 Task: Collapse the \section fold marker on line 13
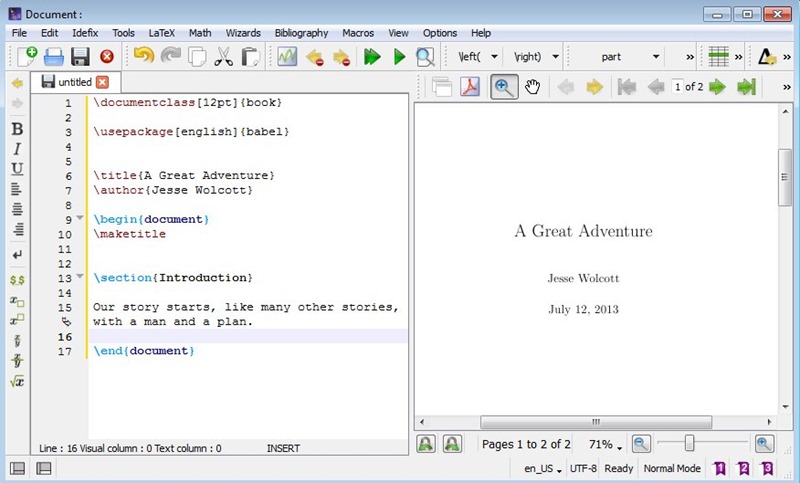80,276
